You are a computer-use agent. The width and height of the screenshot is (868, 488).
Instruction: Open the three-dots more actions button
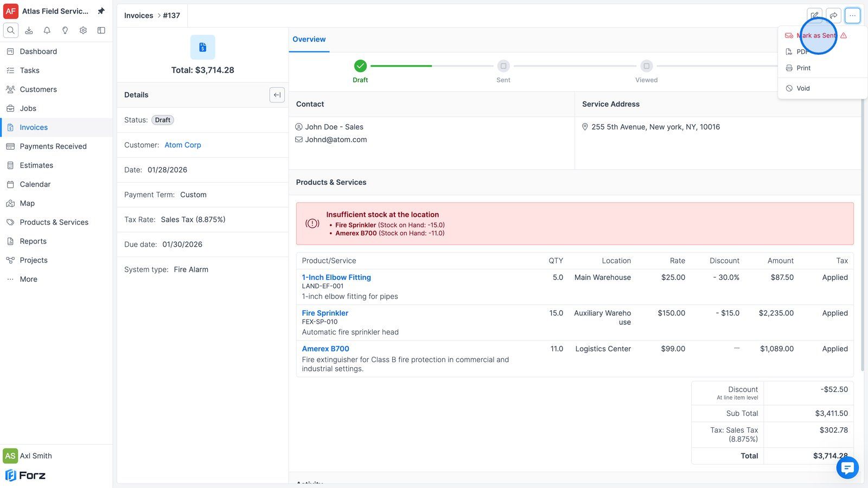click(x=852, y=15)
